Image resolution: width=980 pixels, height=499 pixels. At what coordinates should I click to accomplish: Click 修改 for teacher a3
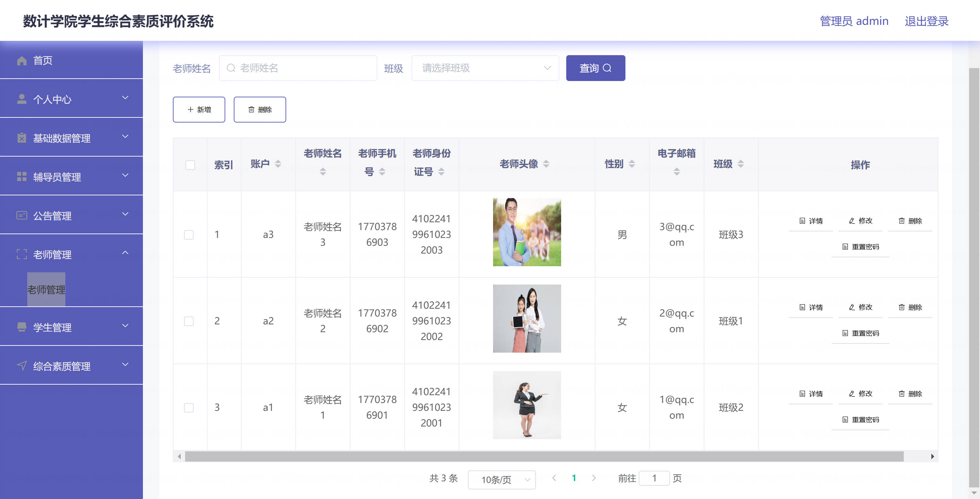click(861, 221)
